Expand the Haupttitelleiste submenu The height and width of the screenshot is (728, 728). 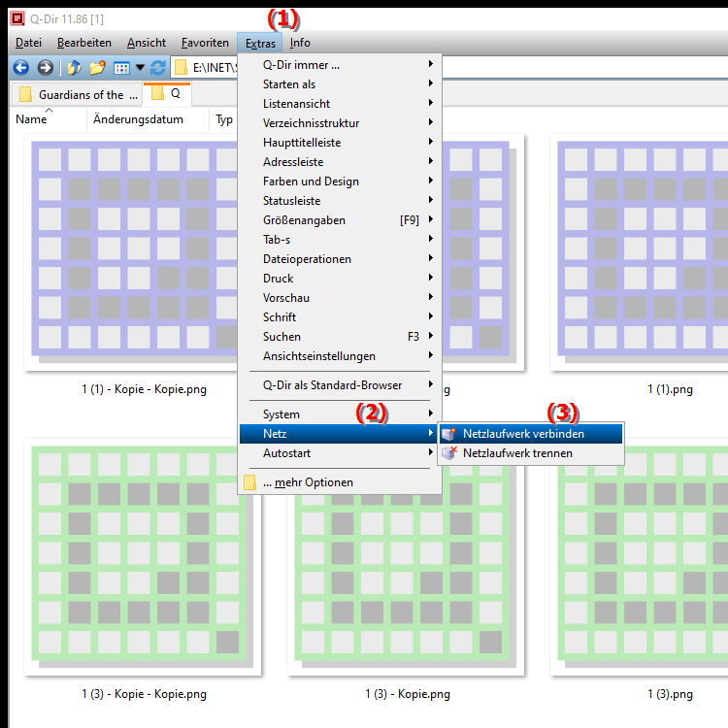[x=340, y=143]
